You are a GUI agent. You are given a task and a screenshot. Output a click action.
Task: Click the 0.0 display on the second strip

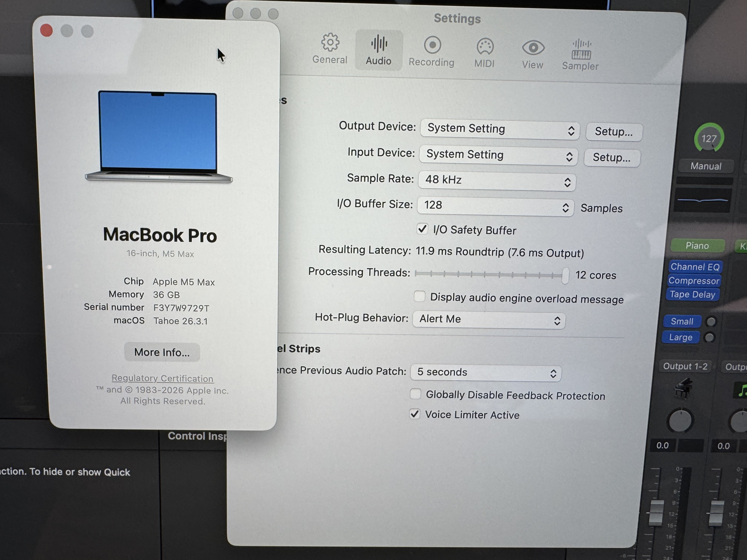click(x=724, y=446)
